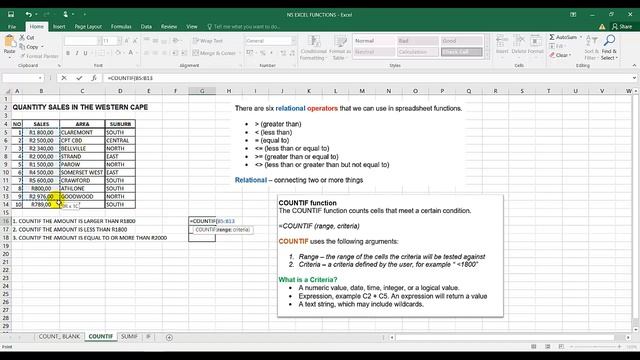Open the font size dropdown showing 11
The width and height of the screenshot is (640, 360).
pos(119,41)
